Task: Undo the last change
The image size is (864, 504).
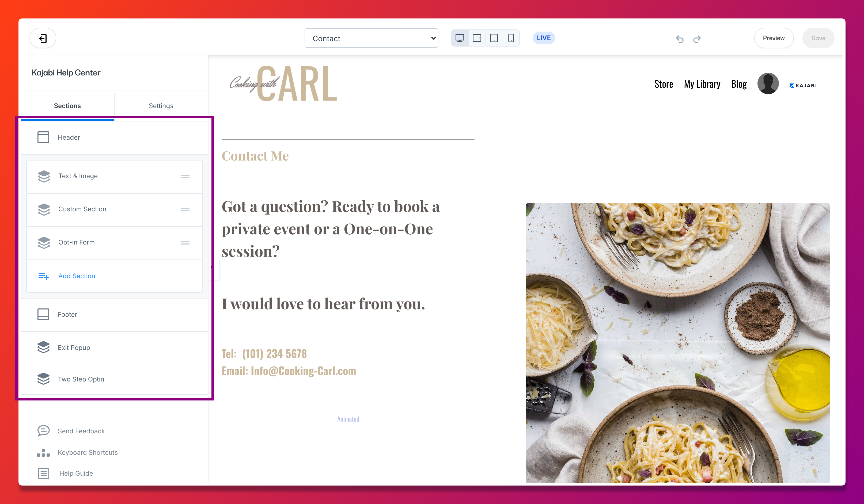Action: tap(680, 39)
